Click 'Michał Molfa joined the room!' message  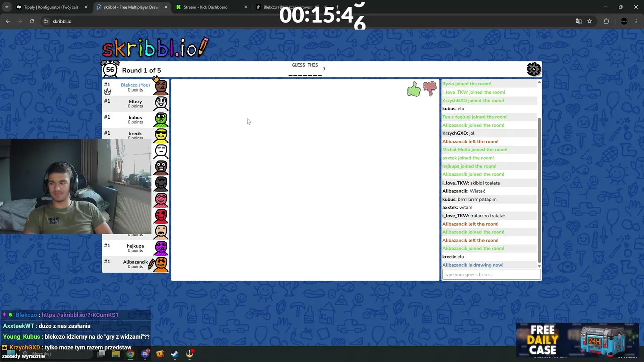(x=474, y=150)
